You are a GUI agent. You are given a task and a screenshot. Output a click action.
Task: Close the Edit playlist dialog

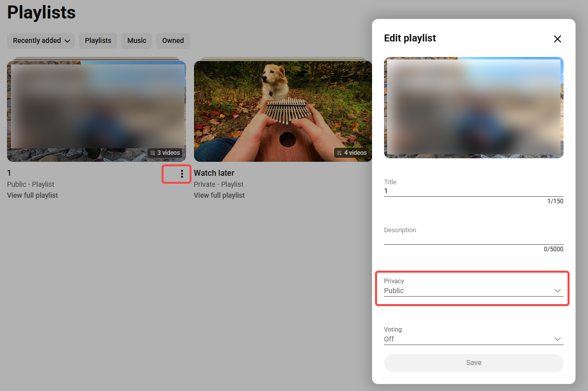point(557,39)
